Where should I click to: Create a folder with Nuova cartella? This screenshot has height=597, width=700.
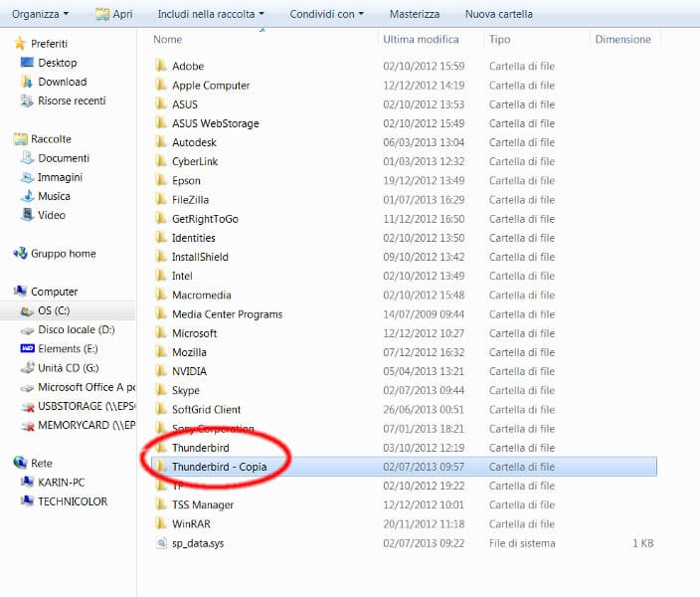[499, 14]
